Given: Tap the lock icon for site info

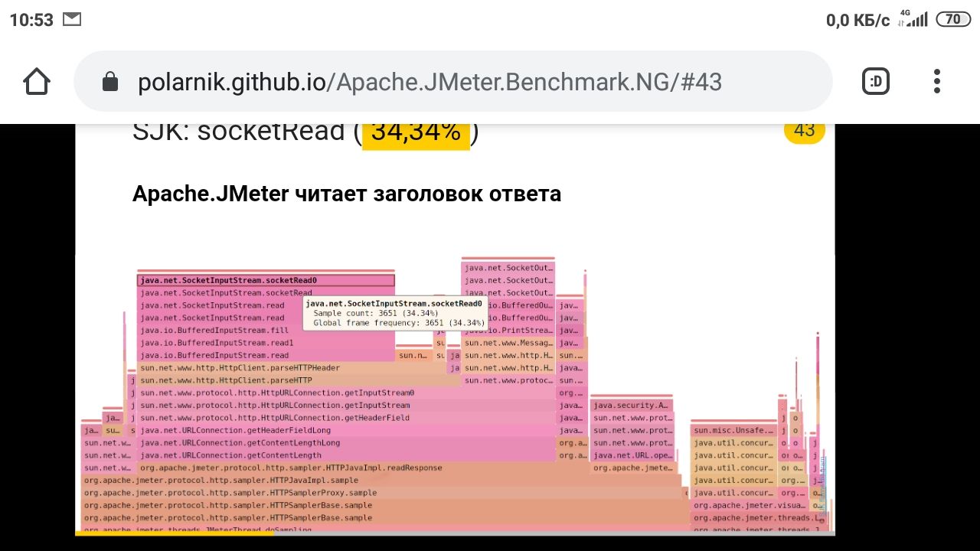Looking at the screenshot, I should [x=110, y=82].
